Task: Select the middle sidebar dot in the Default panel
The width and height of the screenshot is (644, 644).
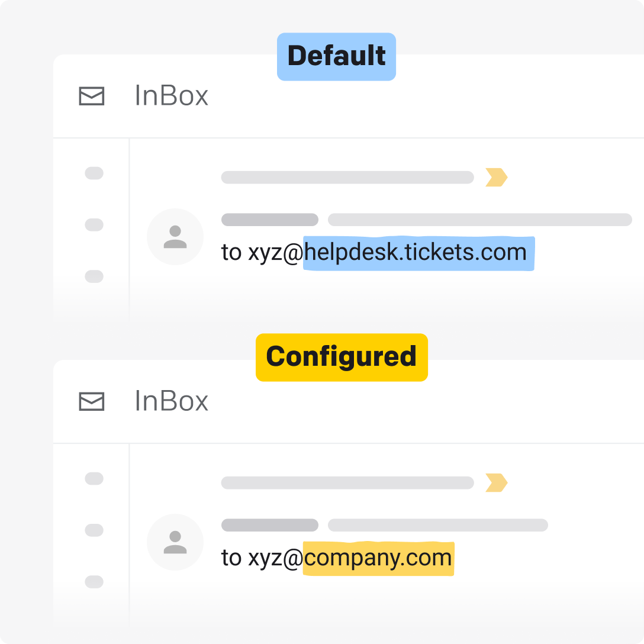Action: tap(94, 225)
